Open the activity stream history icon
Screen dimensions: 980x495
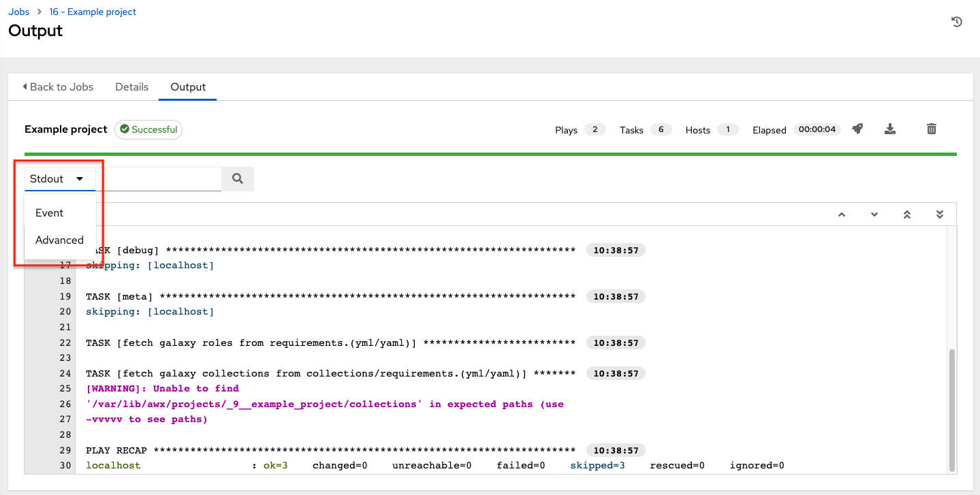(956, 22)
